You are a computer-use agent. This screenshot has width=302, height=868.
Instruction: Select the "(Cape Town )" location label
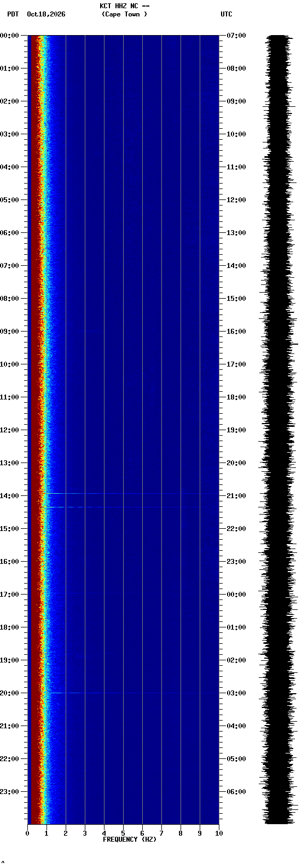(124, 14)
